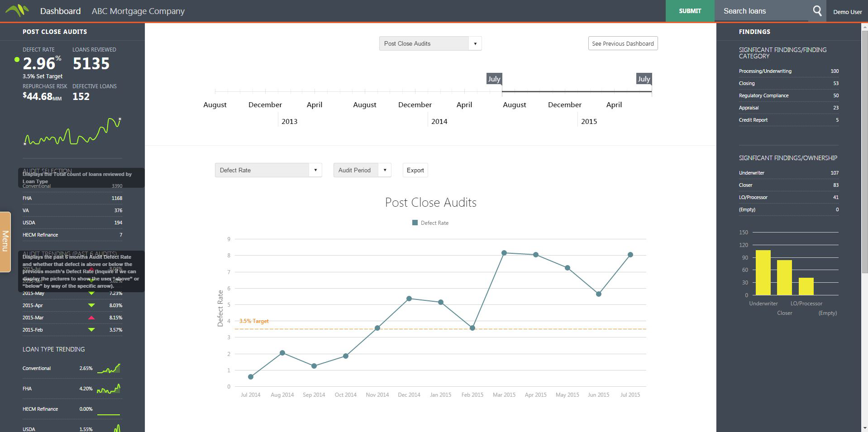
Task: Click the Processing/Underwriting findings row
Action: coord(788,71)
